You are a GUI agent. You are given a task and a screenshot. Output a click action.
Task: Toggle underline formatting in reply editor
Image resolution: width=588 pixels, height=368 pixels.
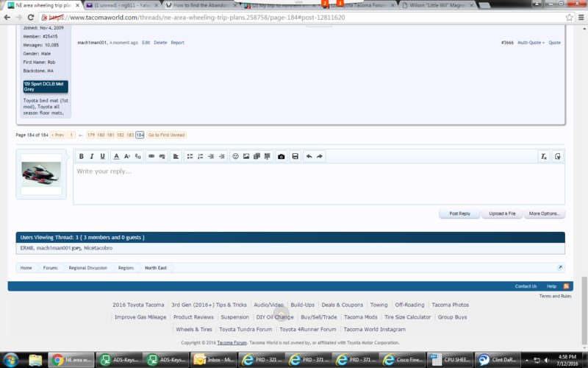pyautogui.click(x=102, y=156)
